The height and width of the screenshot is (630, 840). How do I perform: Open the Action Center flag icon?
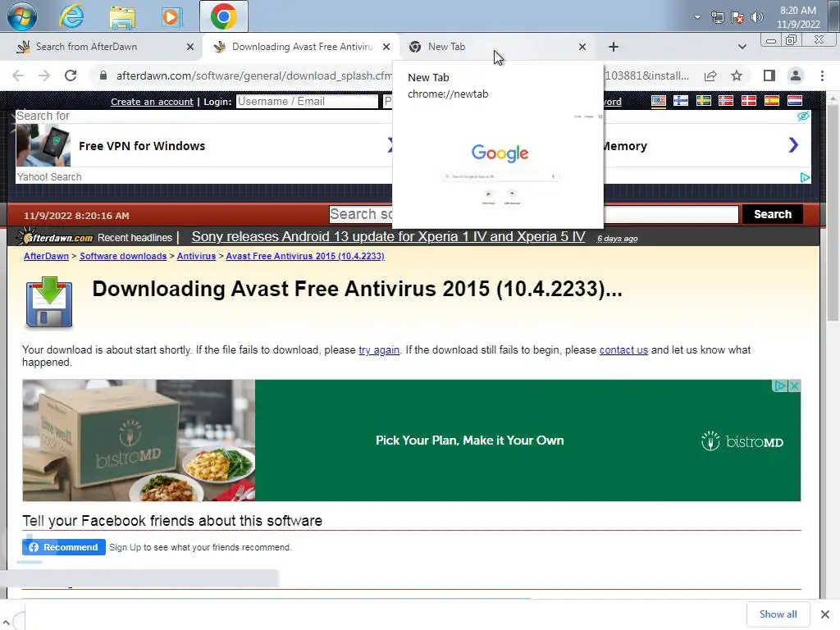pos(737,18)
